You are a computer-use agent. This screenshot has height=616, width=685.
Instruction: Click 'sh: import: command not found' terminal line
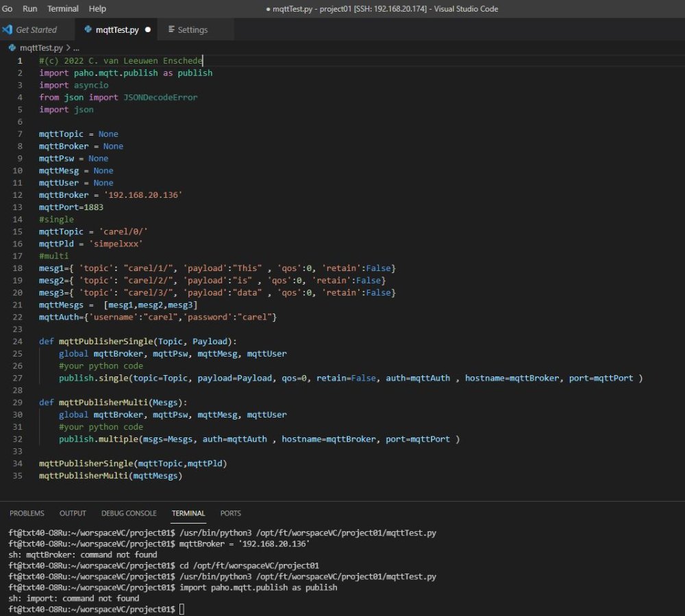(x=74, y=598)
